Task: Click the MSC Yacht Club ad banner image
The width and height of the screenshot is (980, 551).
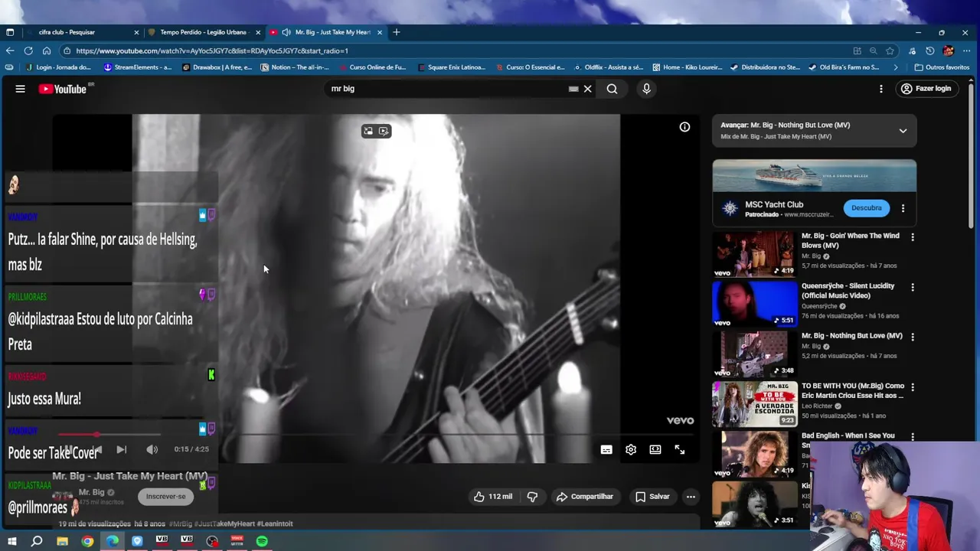Action: click(x=815, y=176)
